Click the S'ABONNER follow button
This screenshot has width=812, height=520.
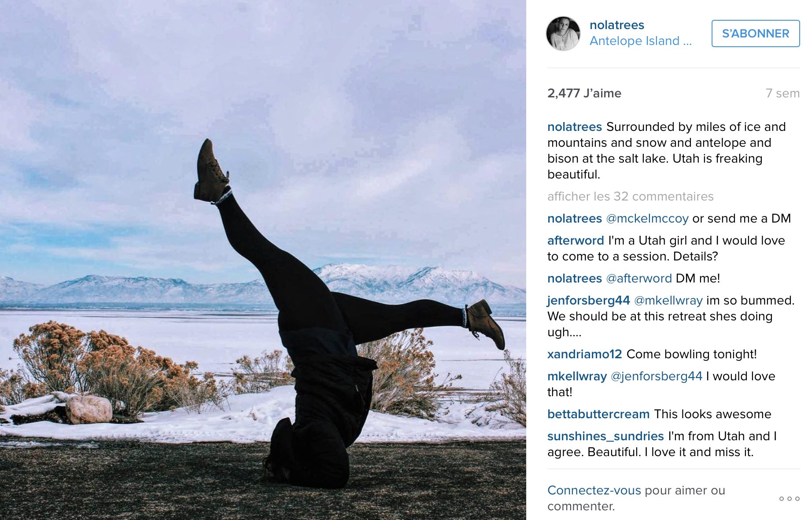click(756, 33)
